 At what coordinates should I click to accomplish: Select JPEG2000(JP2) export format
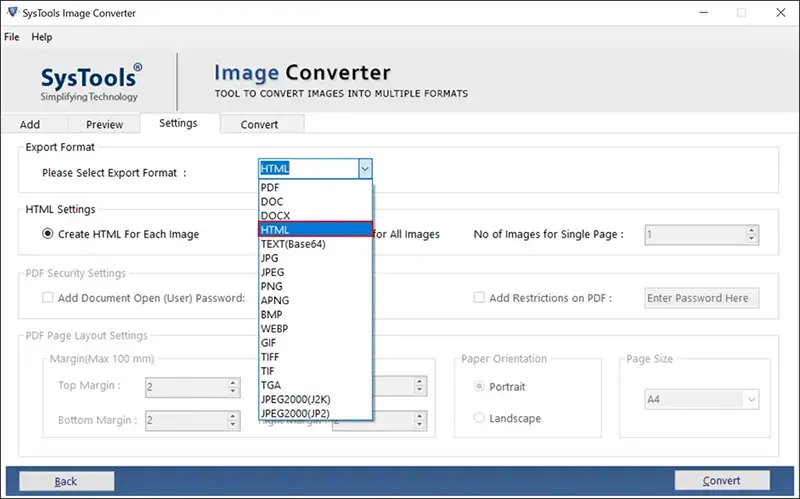315,413
